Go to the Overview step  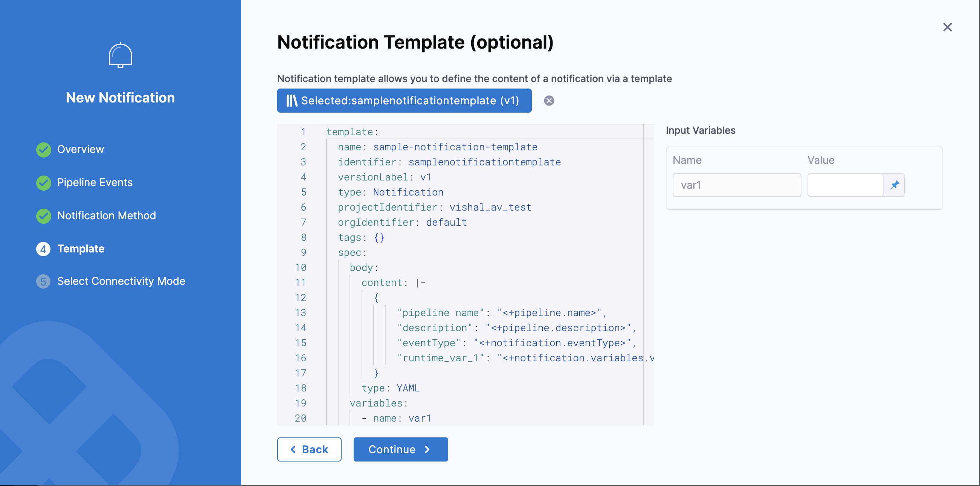tap(80, 150)
